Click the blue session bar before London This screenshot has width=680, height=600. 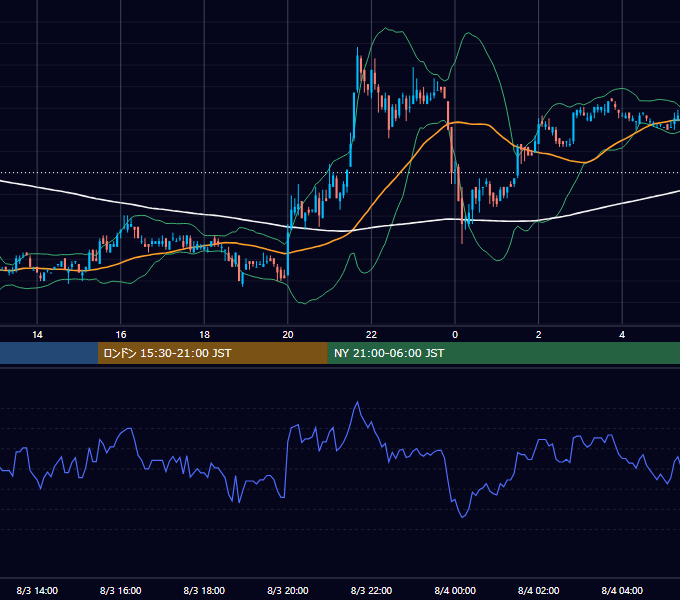(49, 353)
